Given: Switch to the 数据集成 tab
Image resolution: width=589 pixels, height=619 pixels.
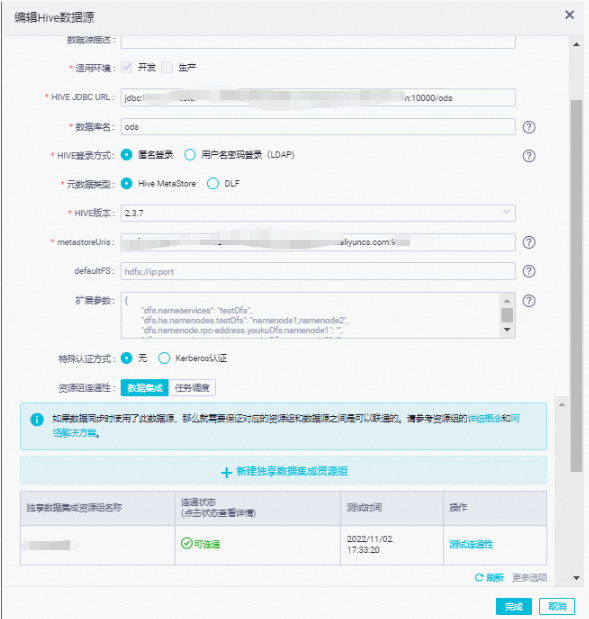Looking at the screenshot, I should [x=144, y=388].
